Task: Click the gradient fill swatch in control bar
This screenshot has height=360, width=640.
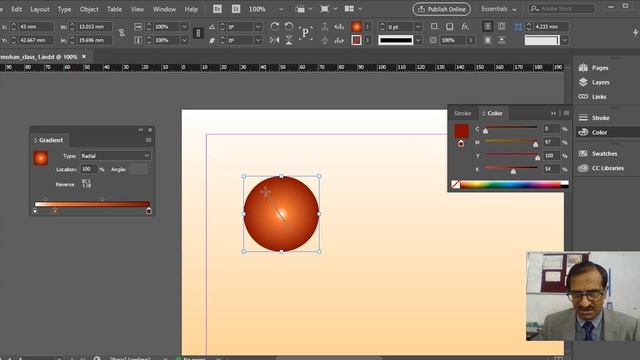Action: (x=356, y=27)
